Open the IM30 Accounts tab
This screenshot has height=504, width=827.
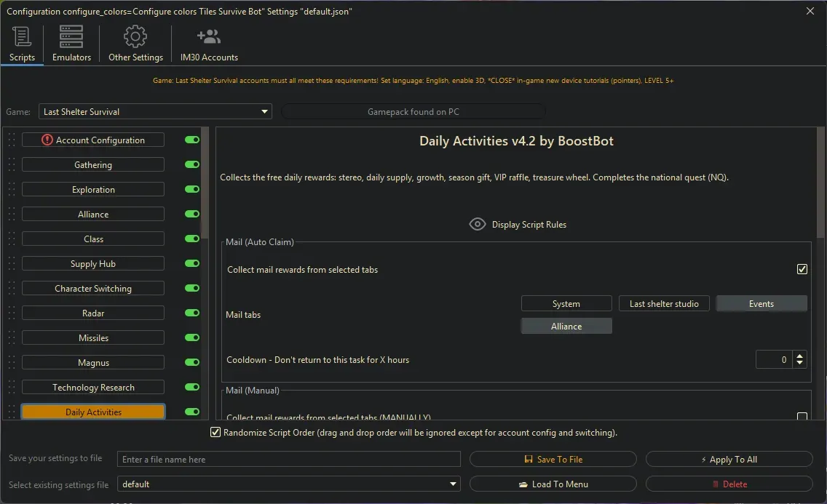(209, 44)
